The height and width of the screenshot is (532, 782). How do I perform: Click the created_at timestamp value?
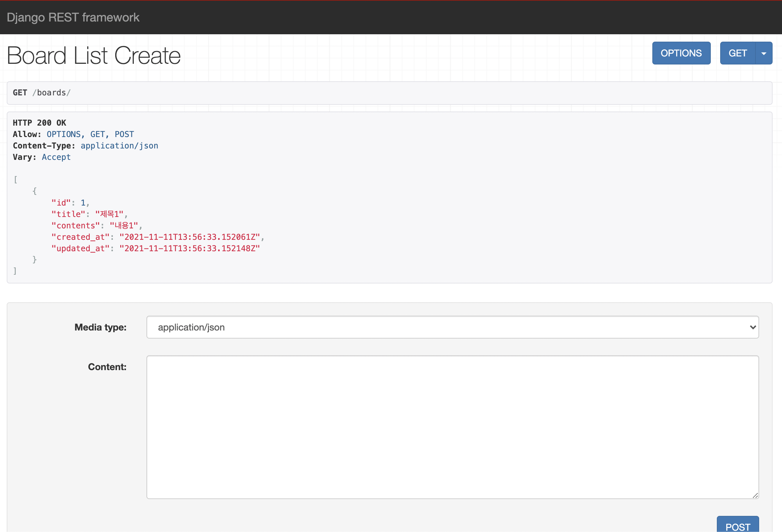pyautogui.click(x=189, y=237)
